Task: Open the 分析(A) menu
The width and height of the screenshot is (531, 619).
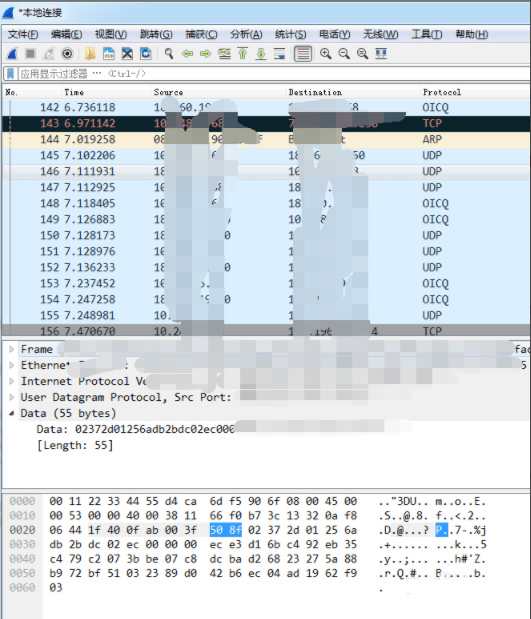Action: (246, 35)
